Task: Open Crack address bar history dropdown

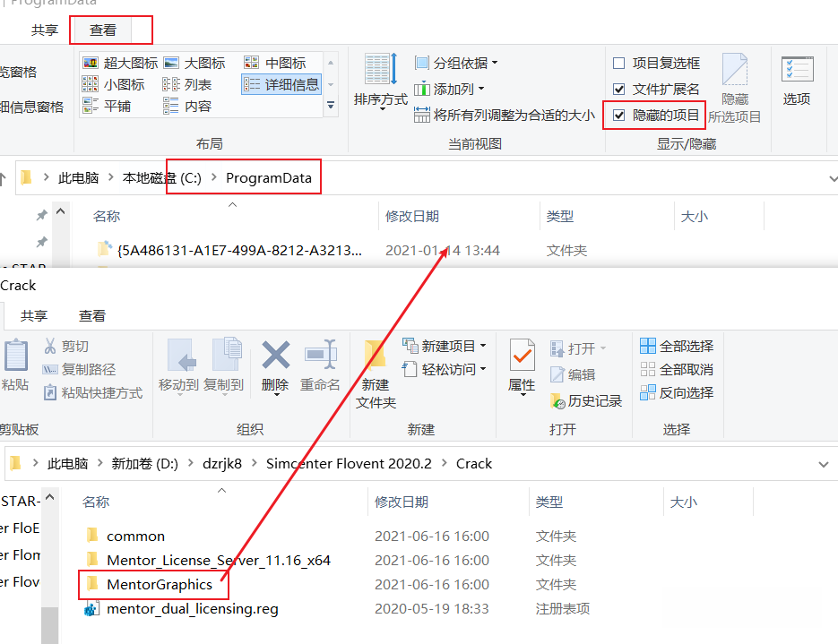Action: [x=824, y=464]
